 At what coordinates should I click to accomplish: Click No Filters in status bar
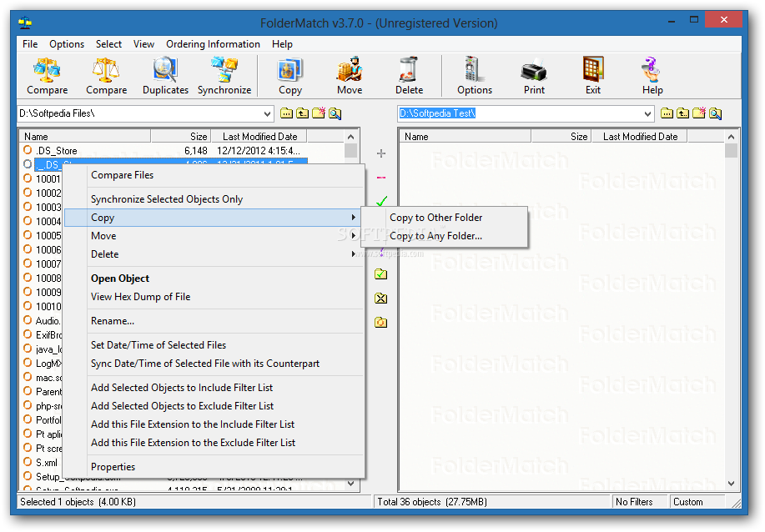tap(634, 502)
